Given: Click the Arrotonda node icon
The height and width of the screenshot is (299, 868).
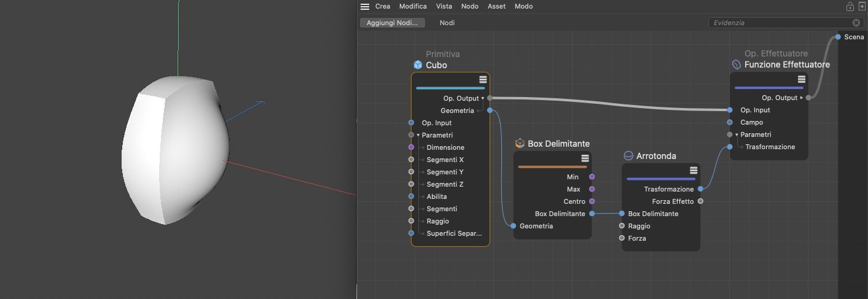Looking at the screenshot, I should pyautogui.click(x=628, y=156).
